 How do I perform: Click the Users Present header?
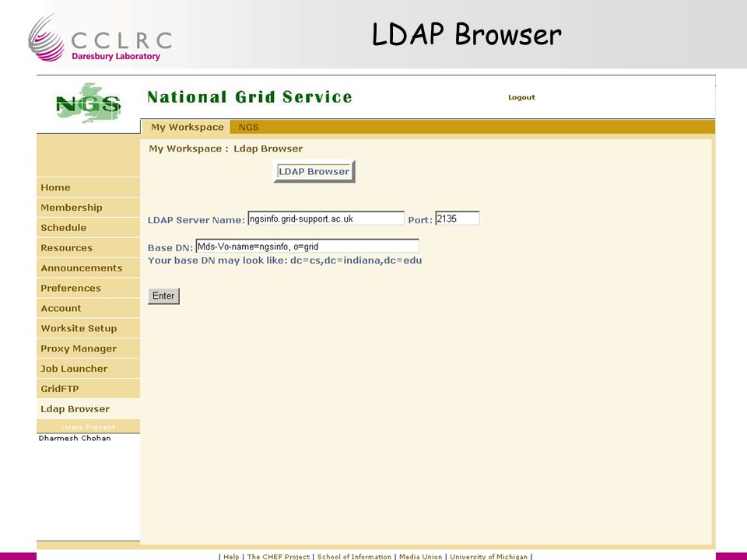[x=88, y=427]
